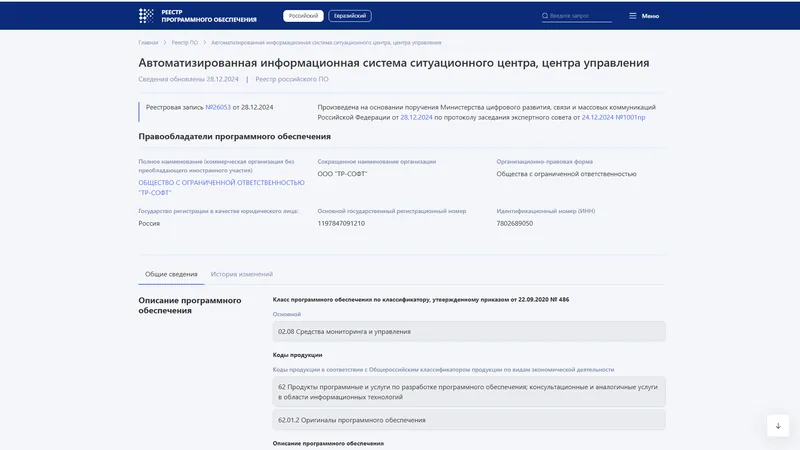Click the 02.08 Средства мониторинга и управления field
Image resolution: width=800 pixels, height=450 pixels.
click(x=469, y=331)
